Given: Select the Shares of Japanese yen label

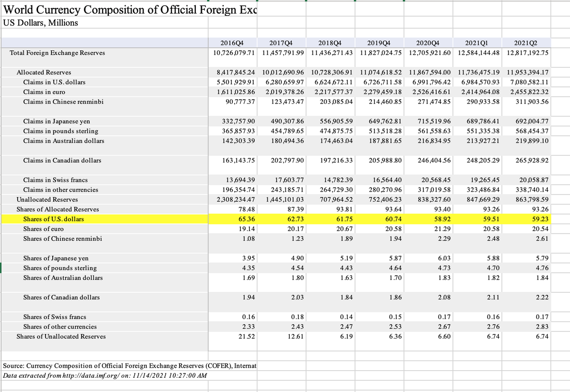Looking at the screenshot, I should [x=56, y=258].
